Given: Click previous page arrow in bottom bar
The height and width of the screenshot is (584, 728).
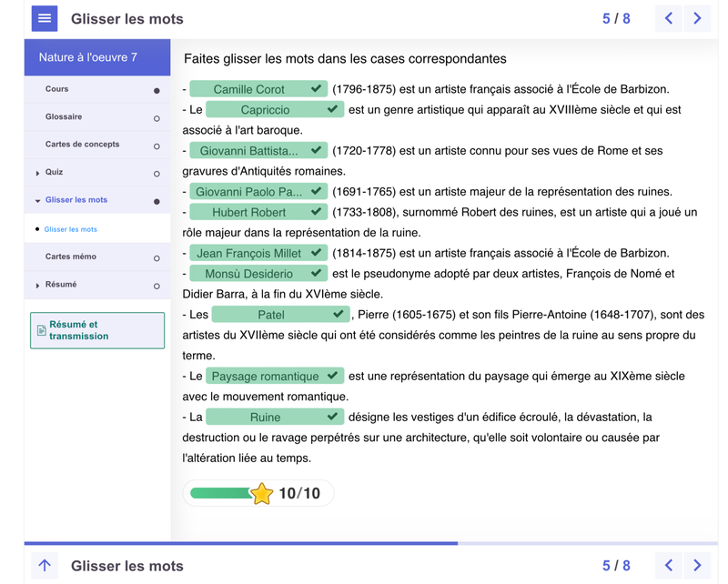Looking at the screenshot, I should coord(669,566).
